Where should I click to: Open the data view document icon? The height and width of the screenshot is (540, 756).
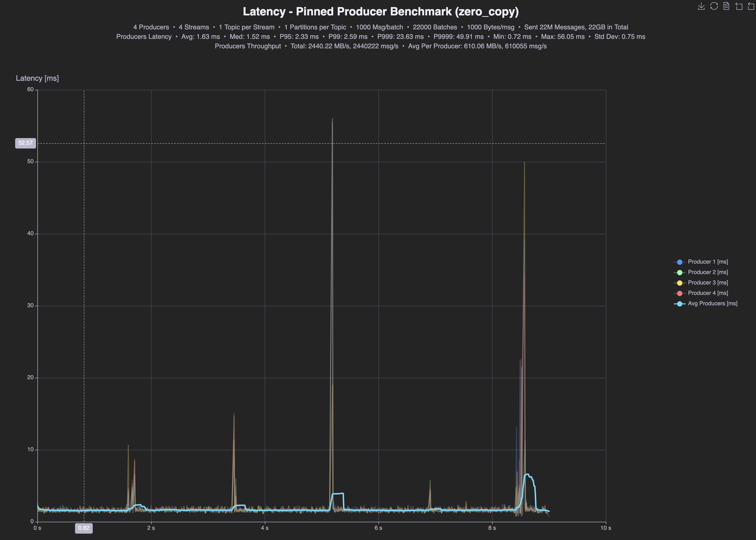(x=726, y=6)
